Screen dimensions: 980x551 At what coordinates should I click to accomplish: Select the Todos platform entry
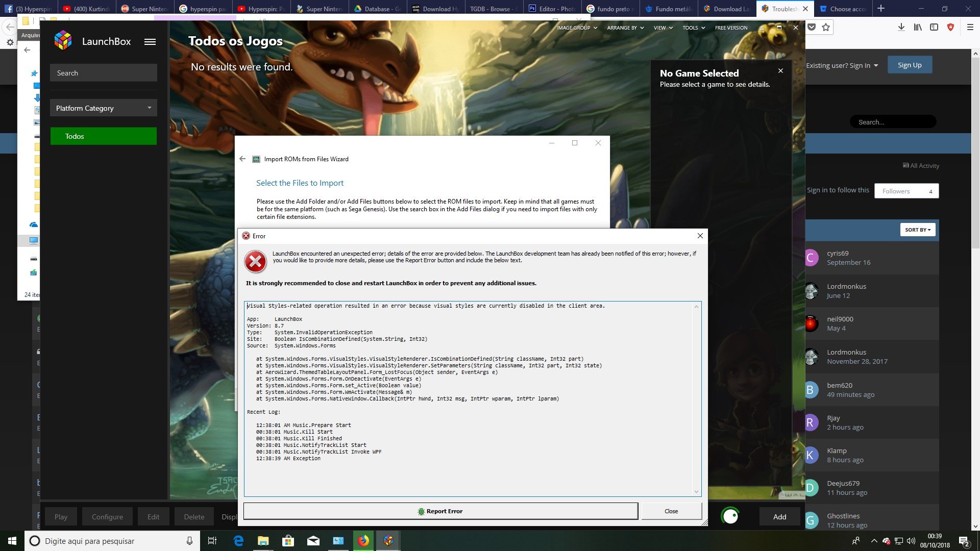coord(104,136)
